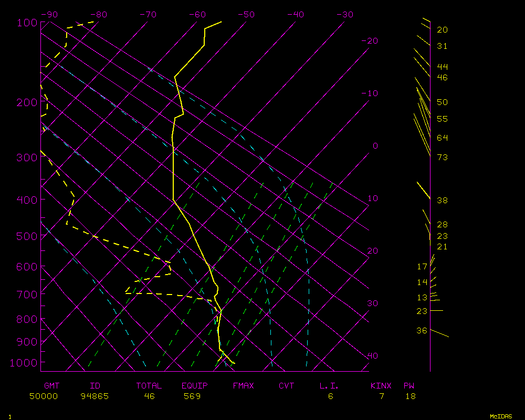Select the wind speed value 64
Screen dimensions: 525x420
[442, 138]
